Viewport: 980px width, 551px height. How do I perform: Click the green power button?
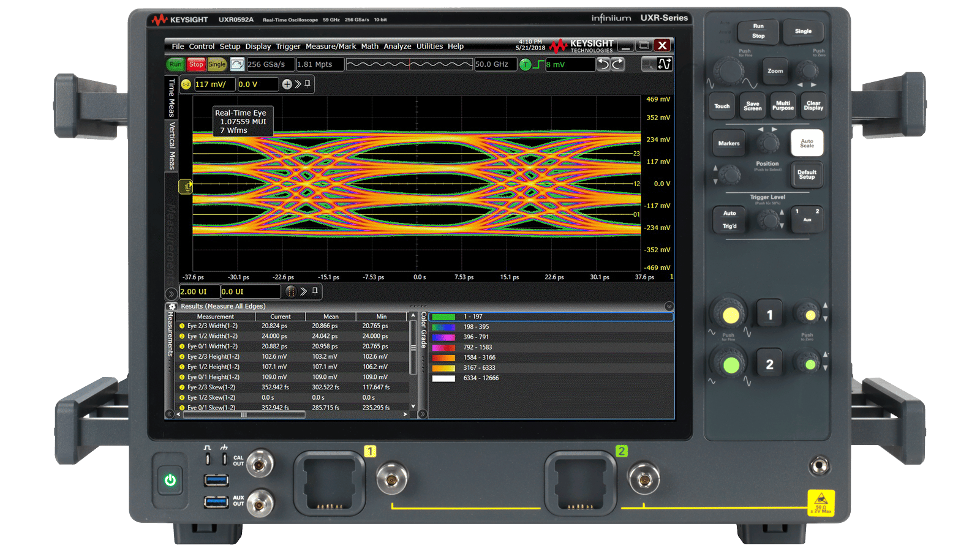(x=170, y=480)
